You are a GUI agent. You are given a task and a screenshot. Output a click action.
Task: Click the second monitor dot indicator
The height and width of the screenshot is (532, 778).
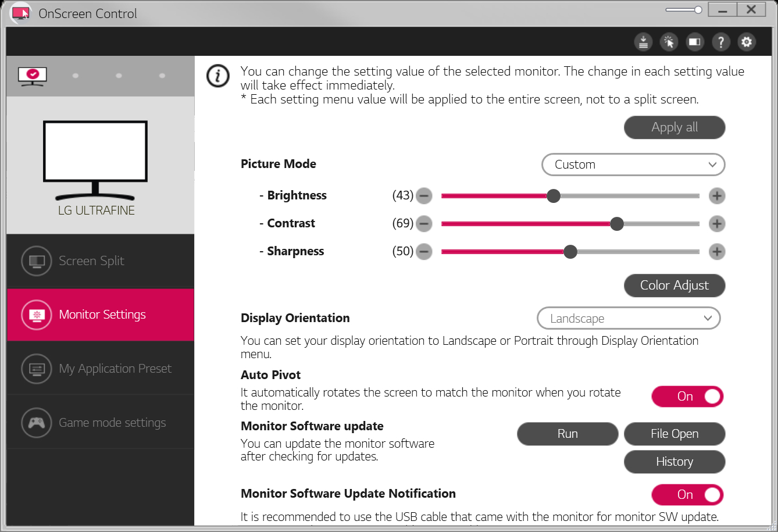pos(76,76)
